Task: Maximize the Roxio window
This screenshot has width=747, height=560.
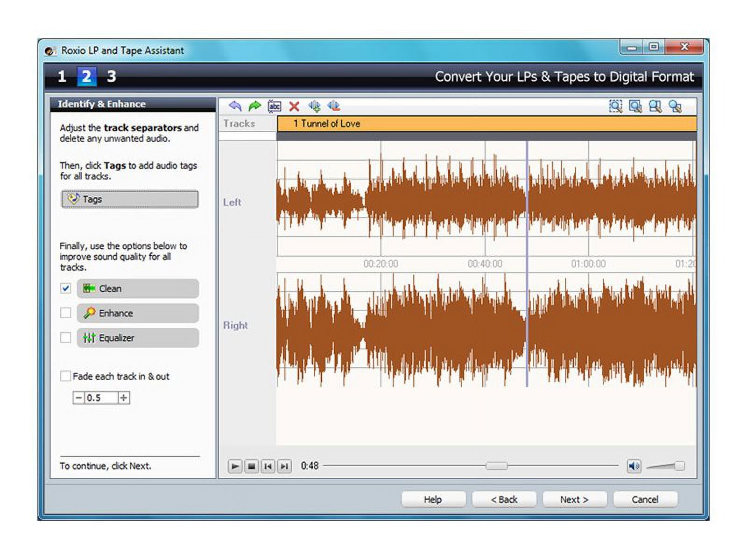Action: [654, 47]
